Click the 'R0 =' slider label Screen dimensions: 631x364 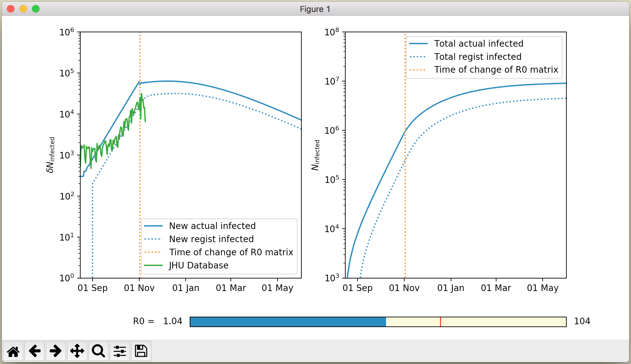tap(144, 321)
